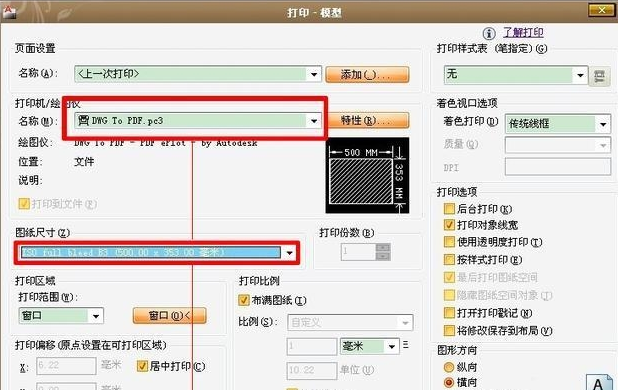Viewport: 618px width, 390px height.
Task: Enable 打开打印戳记 checkbox
Action: [449, 313]
